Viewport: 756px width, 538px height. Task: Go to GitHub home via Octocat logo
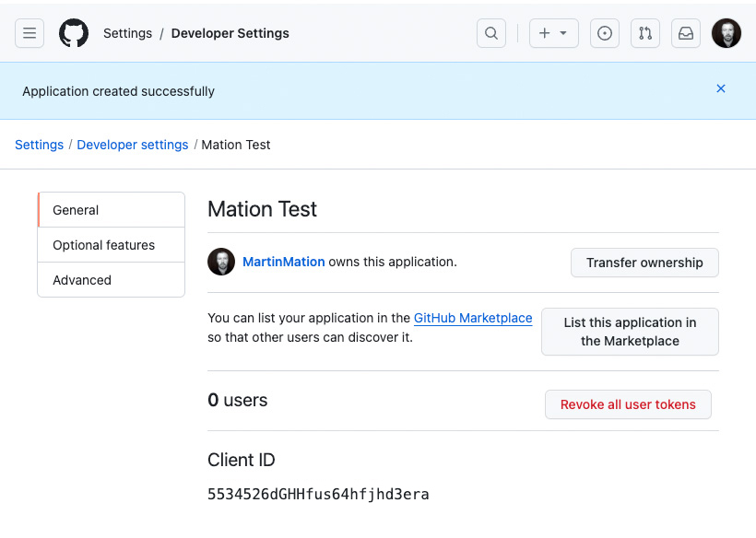[x=74, y=33]
